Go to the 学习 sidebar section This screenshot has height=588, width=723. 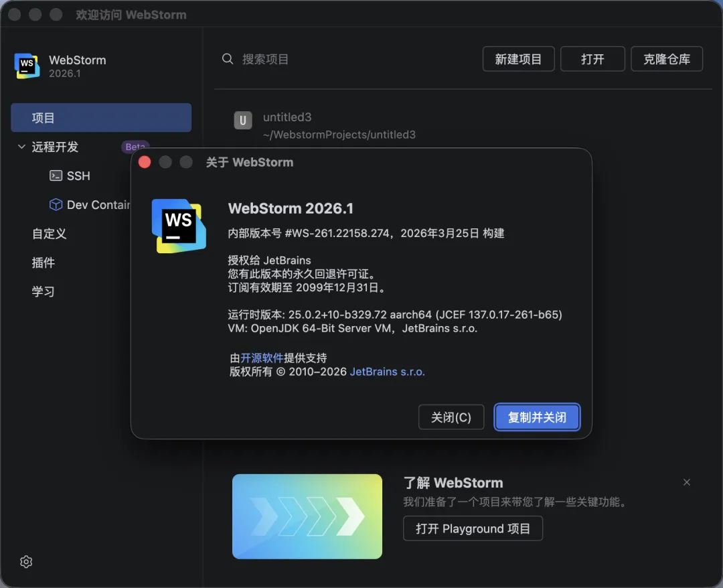click(43, 291)
